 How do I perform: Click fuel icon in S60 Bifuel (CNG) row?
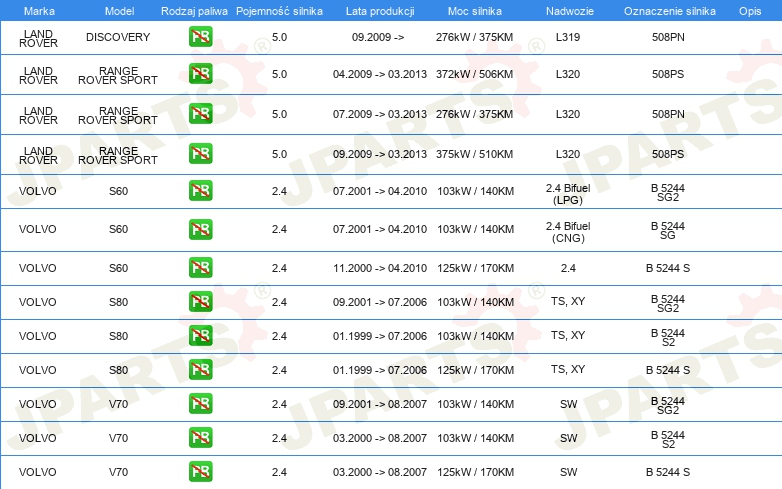point(200,229)
